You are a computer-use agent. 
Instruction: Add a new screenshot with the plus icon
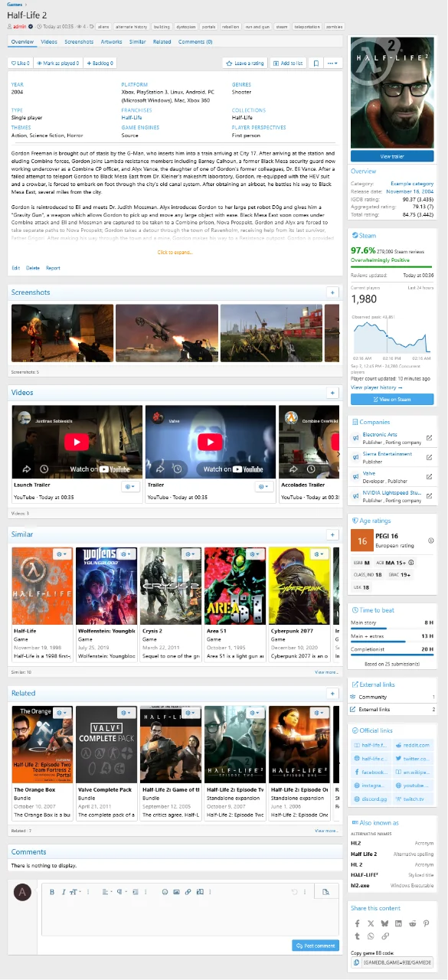(332, 292)
